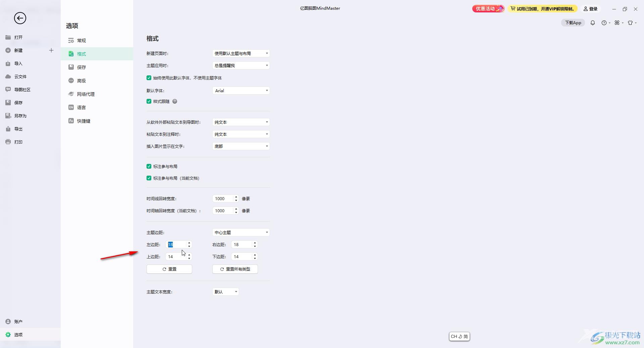Click the help icon next to 样式跟随
Image resolution: width=644 pixels, height=348 pixels.
click(x=175, y=101)
